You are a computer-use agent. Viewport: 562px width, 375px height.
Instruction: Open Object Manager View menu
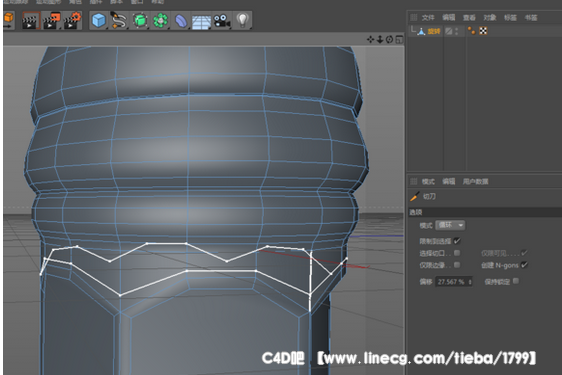(469, 18)
